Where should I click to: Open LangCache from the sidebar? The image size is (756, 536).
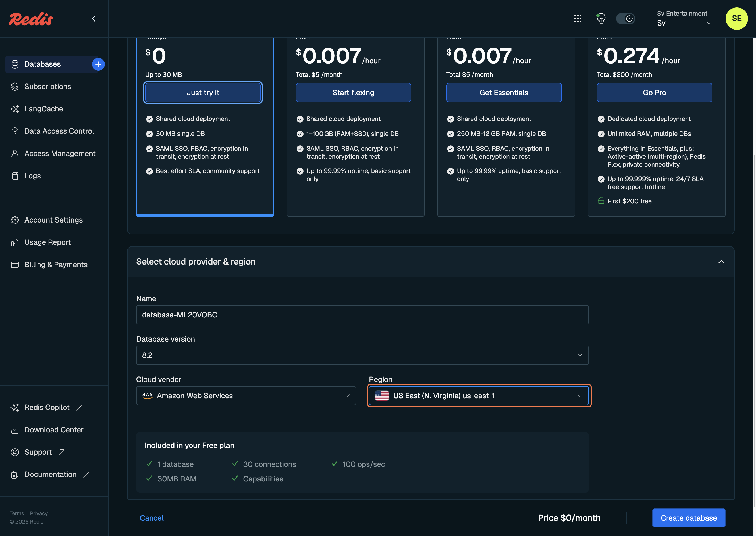[x=44, y=108]
